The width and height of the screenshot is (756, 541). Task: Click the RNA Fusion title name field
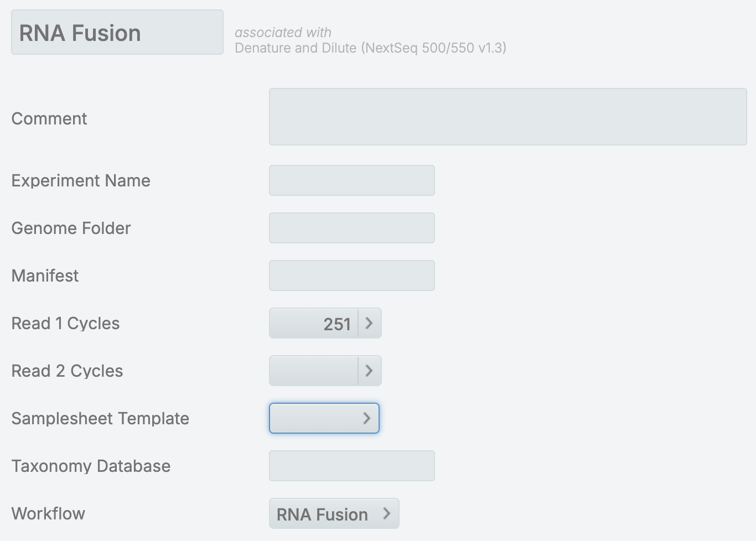coord(117,33)
